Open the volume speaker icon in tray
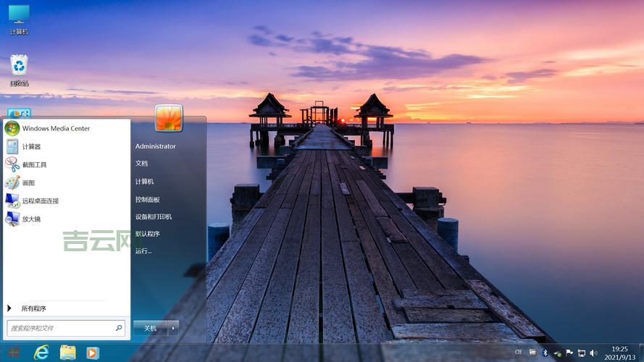Image resolution: width=644 pixels, height=362 pixels. [x=593, y=353]
